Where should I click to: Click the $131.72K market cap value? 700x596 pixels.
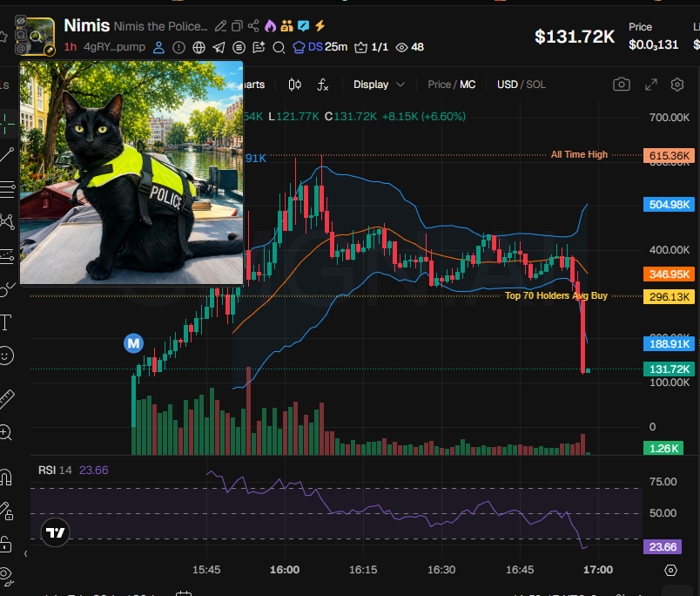[x=575, y=37]
